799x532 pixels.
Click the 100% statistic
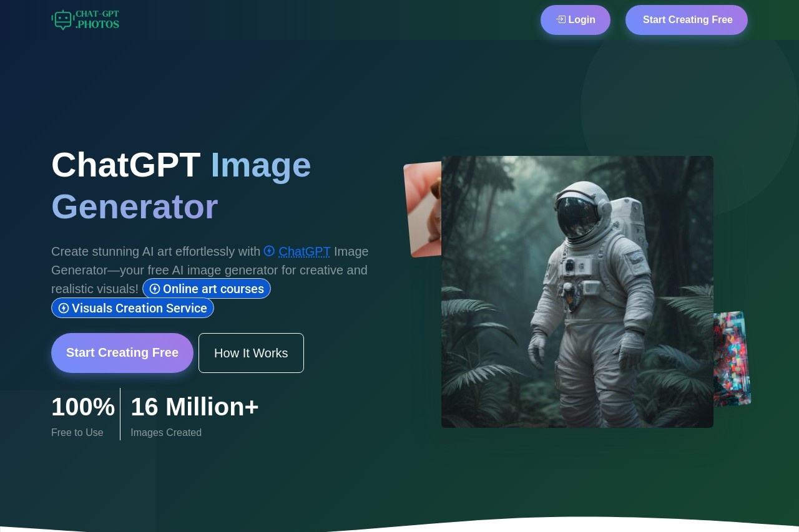[x=83, y=407]
